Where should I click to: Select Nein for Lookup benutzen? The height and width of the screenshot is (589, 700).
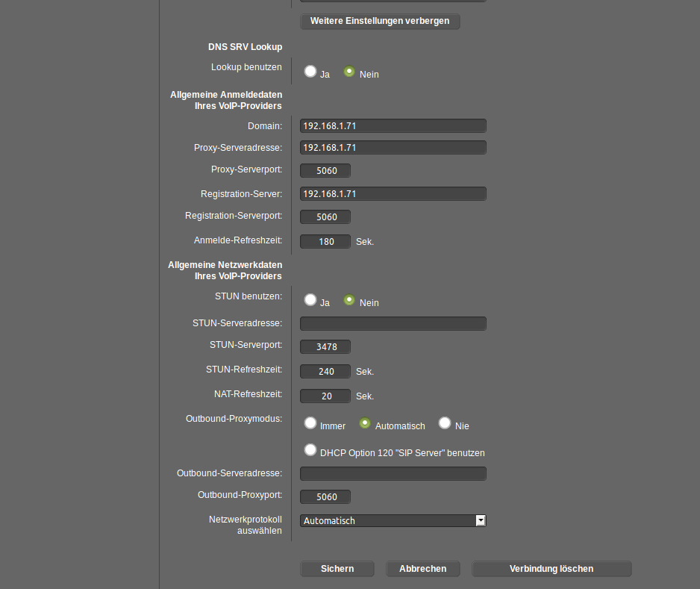tap(349, 71)
